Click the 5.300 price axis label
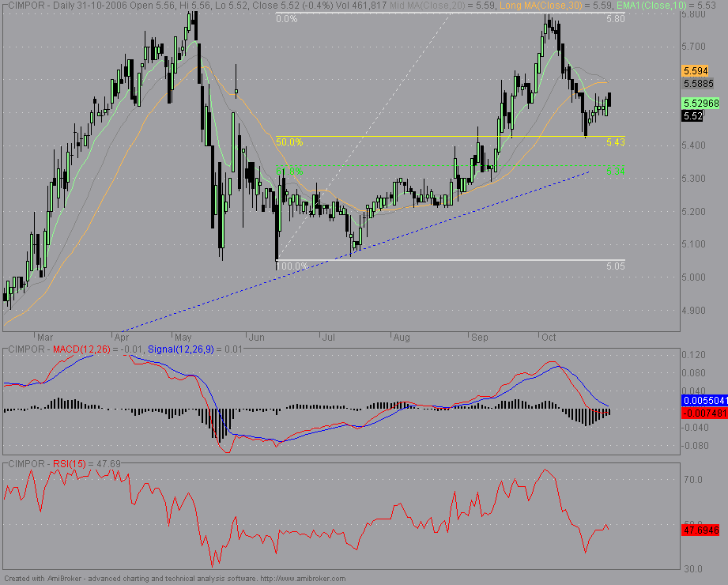Screen dimensions: 728x585 [693, 179]
